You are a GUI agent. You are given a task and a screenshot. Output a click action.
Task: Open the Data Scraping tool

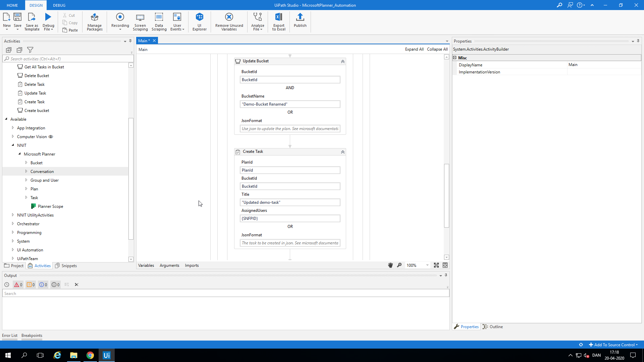tap(159, 21)
